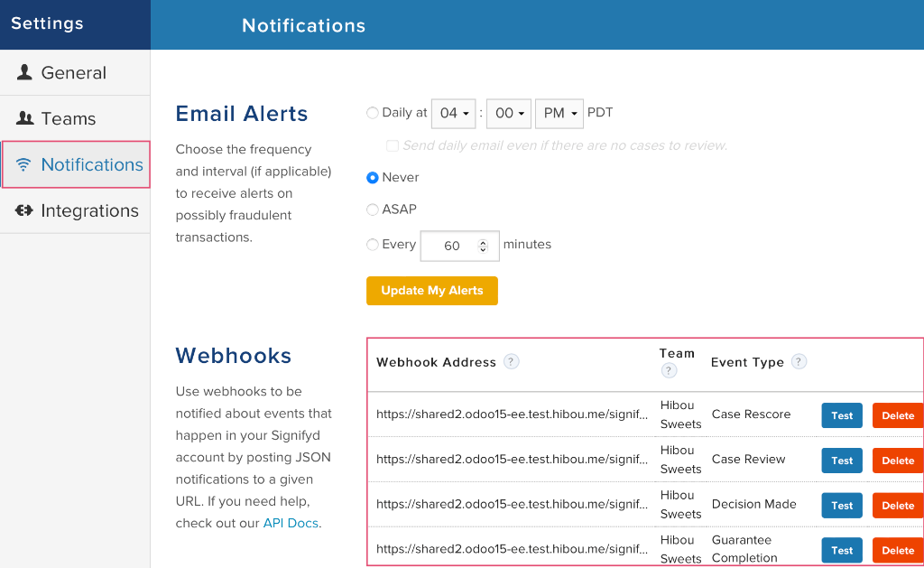The height and width of the screenshot is (568, 924).
Task: Click the Decision Made event type cell
Action: pyautogui.click(x=754, y=504)
